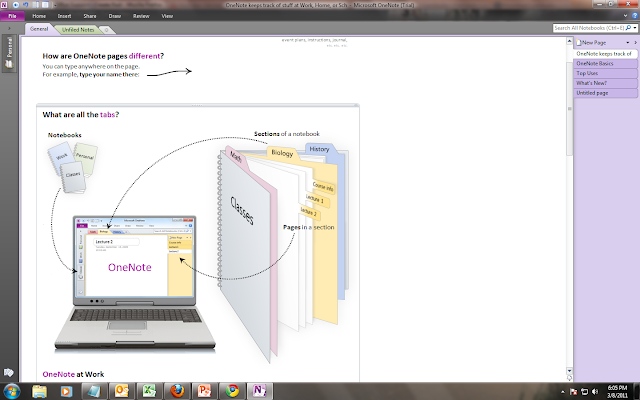640x400 pixels.
Task: Click the OneNote application icon in title bar
Action: (4, 5)
